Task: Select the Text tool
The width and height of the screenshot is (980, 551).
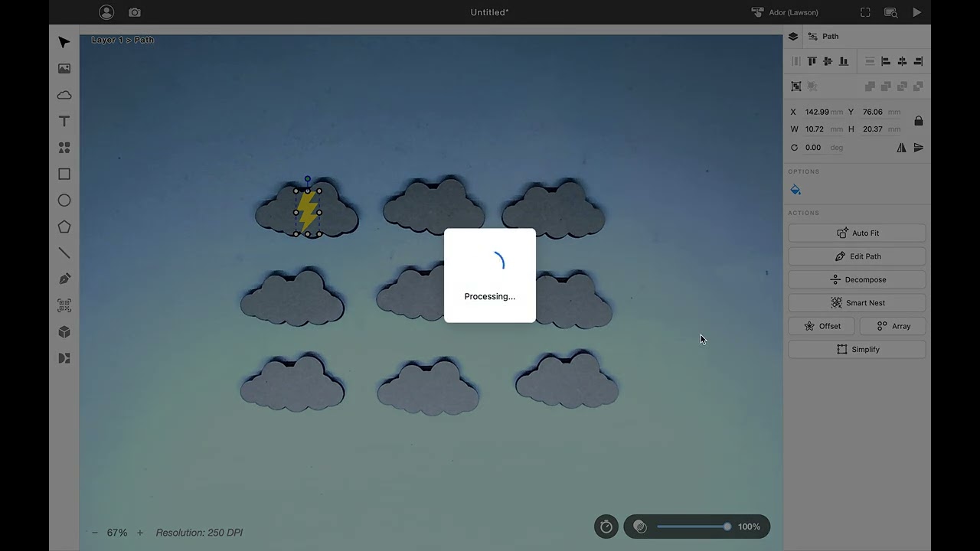Action: pyautogui.click(x=64, y=122)
